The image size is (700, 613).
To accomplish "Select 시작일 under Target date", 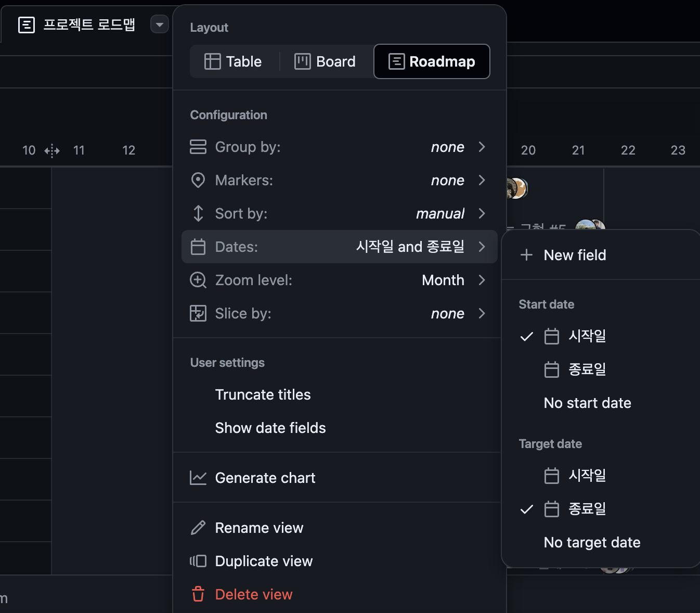I will 601,476.
